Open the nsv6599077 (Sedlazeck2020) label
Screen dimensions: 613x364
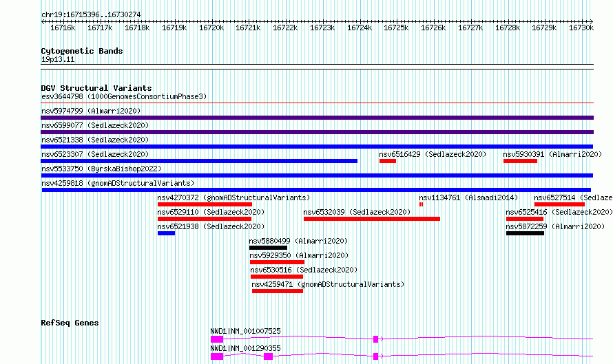(x=95, y=125)
